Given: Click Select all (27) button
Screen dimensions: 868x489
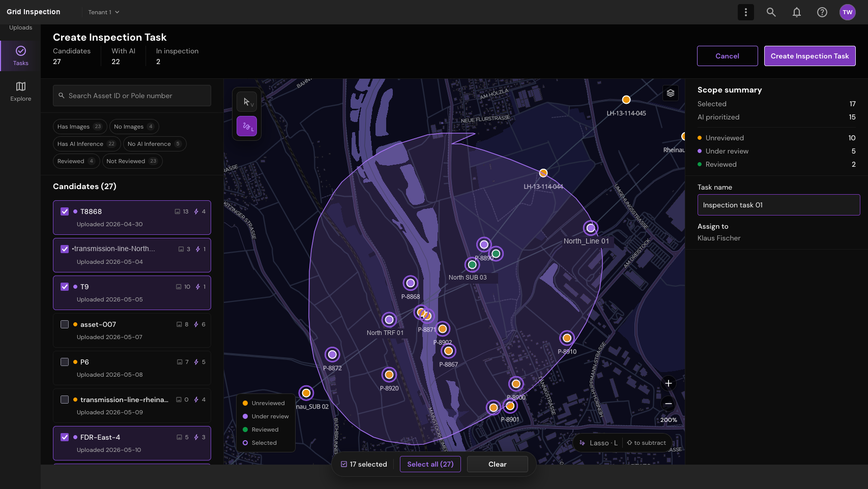Looking at the screenshot, I should pyautogui.click(x=430, y=464).
